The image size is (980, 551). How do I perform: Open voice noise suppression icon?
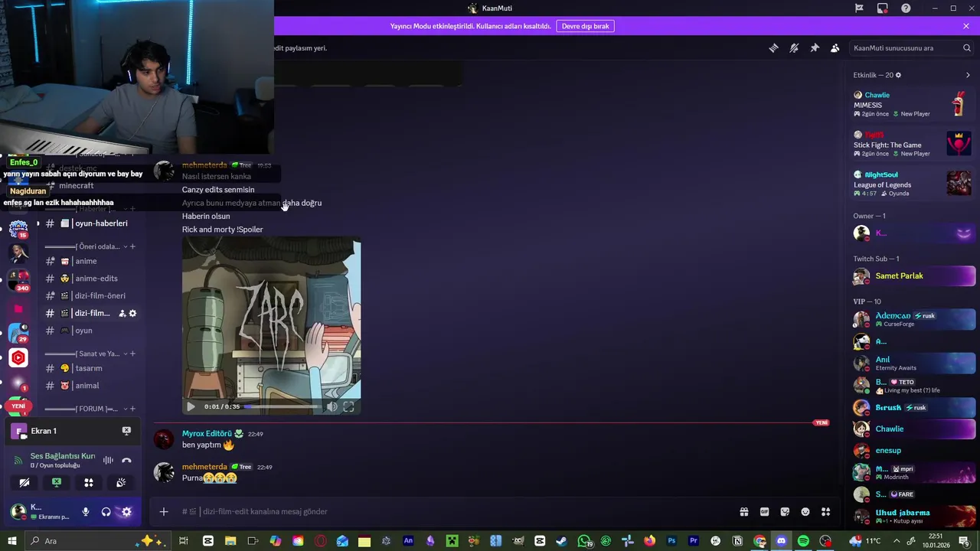click(108, 460)
